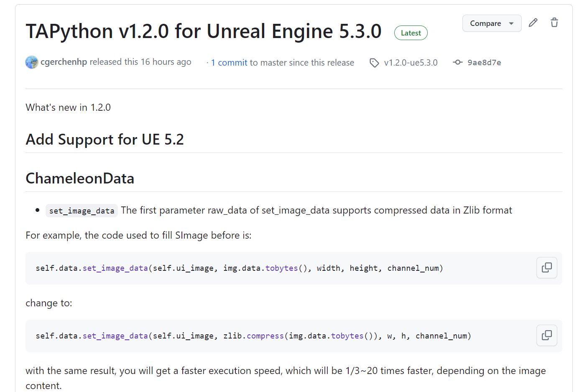Image resolution: width=587 pixels, height=392 pixels.
Task: Open the Compare dropdown
Action: [x=492, y=23]
